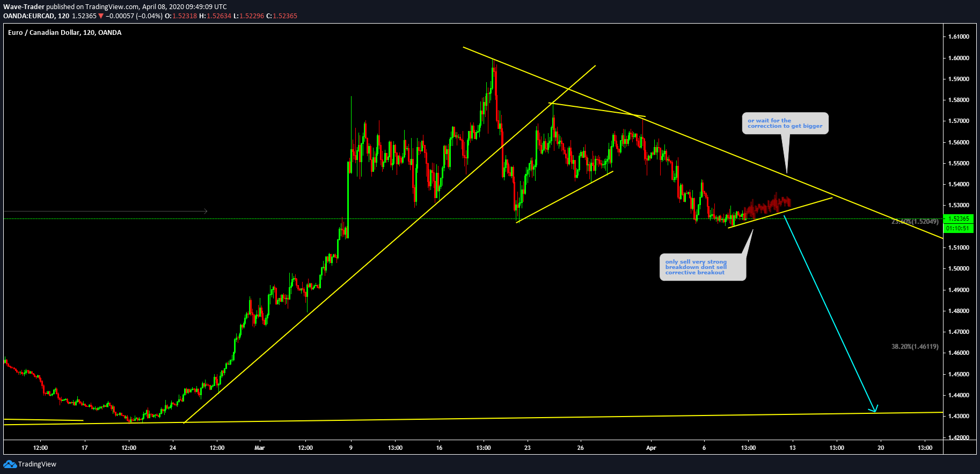The width and height of the screenshot is (980, 474).
Task: Click the 'or wait for the correction' callout
Action: pos(785,123)
